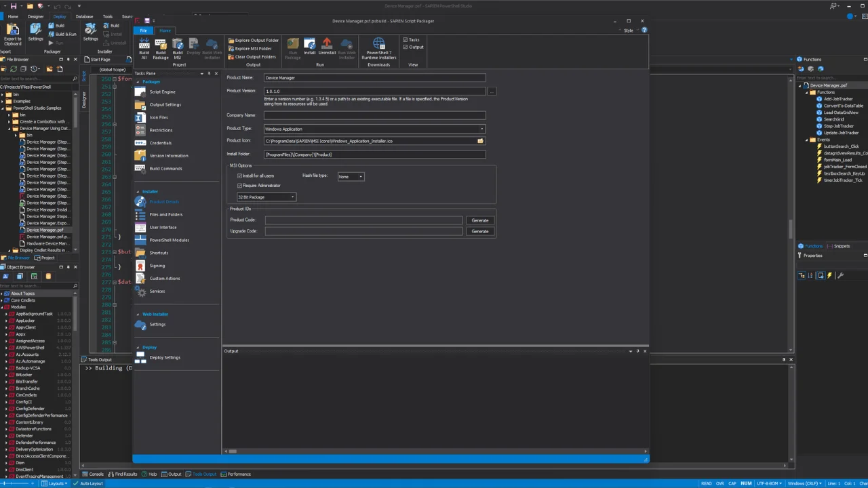Open Shortcuts task in Tasks Pane
This screenshot has height=488, width=868.
(159, 253)
